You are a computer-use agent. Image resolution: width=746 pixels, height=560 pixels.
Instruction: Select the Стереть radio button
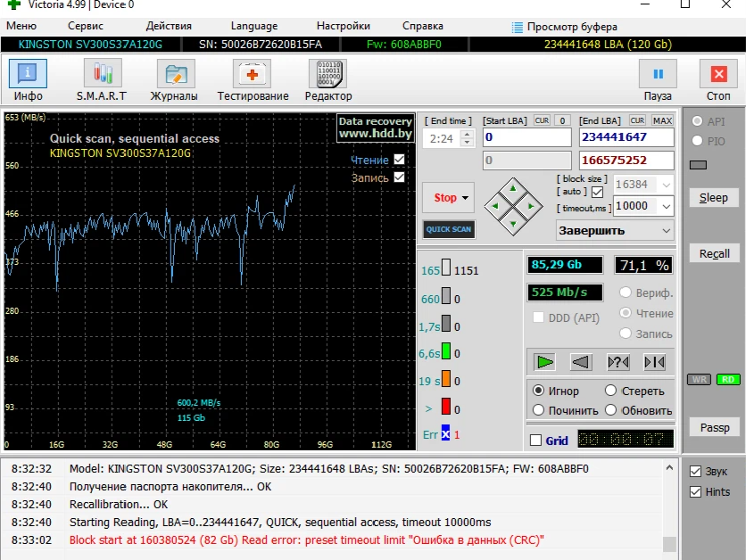(x=611, y=391)
